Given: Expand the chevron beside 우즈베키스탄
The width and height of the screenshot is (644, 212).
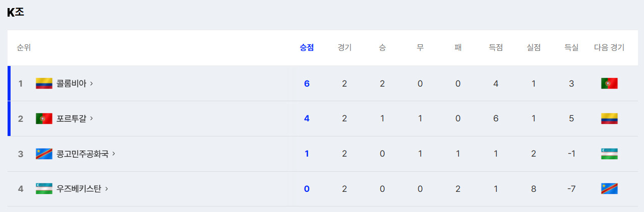Looking at the screenshot, I should (x=106, y=189).
